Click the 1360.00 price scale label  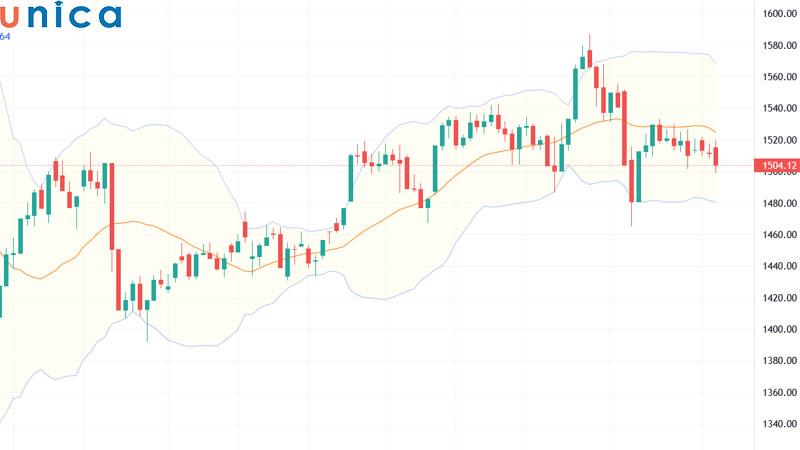pyautogui.click(x=778, y=393)
